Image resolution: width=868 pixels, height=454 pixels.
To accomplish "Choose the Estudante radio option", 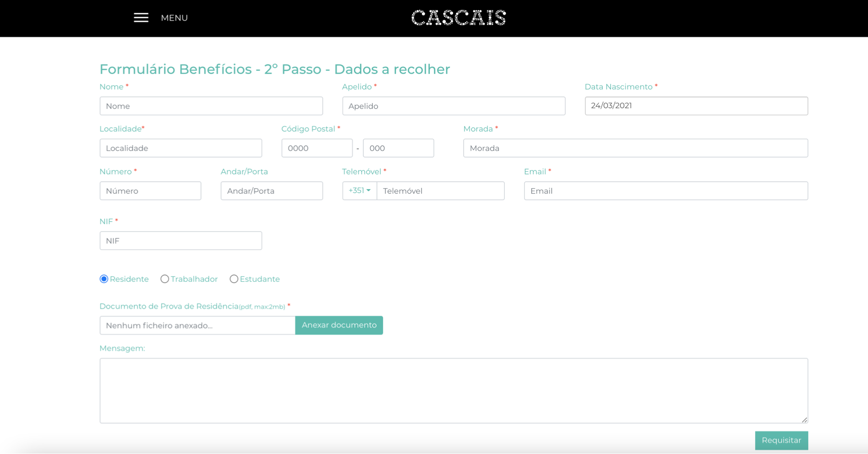I will [x=234, y=279].
